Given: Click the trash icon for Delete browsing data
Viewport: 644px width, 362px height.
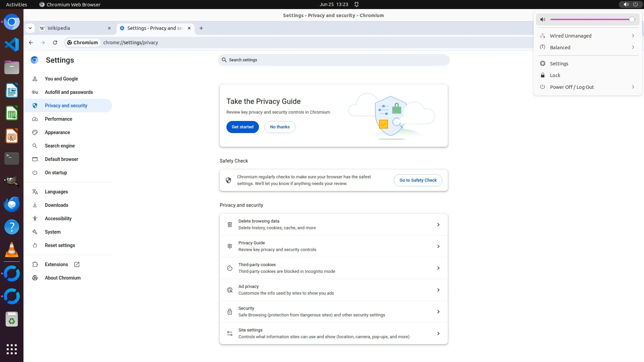Looking at the screenshot, I should click(x=230, y=225).
